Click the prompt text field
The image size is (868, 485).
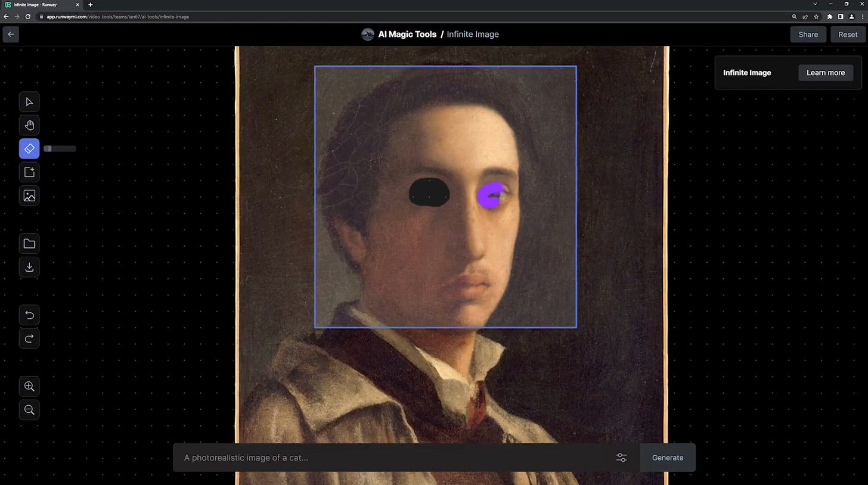click(x=393, y=458)
